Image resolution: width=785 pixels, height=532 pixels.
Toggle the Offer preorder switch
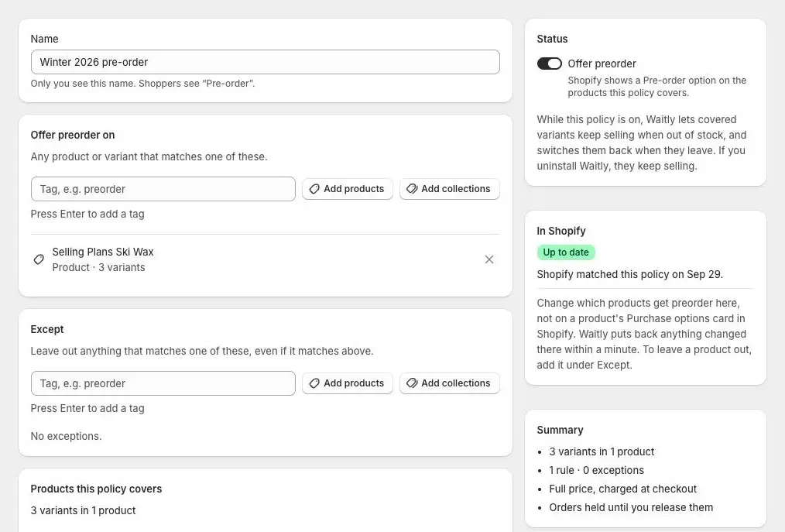[549, 63]
